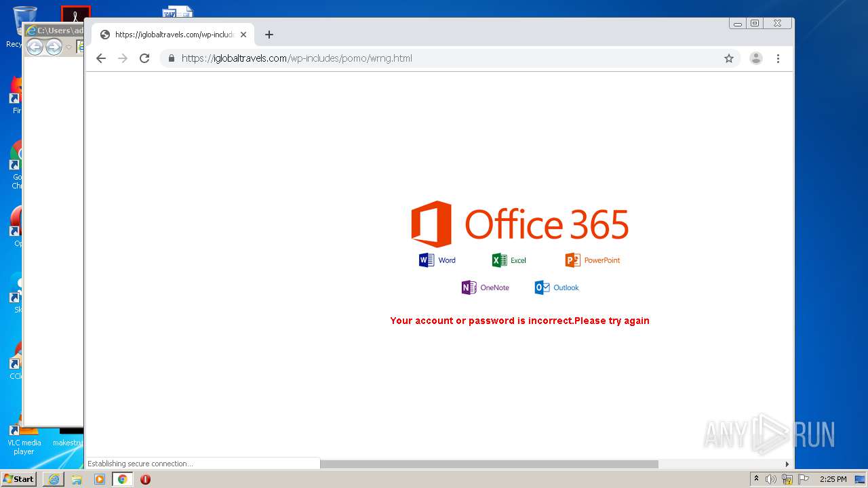Click the 2:25 PM clock
Image resolution: width=868 pixels, height=488 pixels.
click(x=833, y=479)
